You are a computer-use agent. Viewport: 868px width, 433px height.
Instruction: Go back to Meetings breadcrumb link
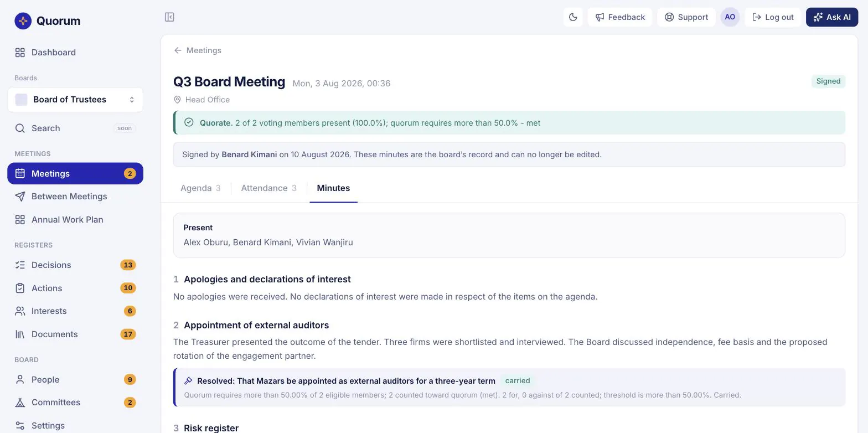[198, 50]
